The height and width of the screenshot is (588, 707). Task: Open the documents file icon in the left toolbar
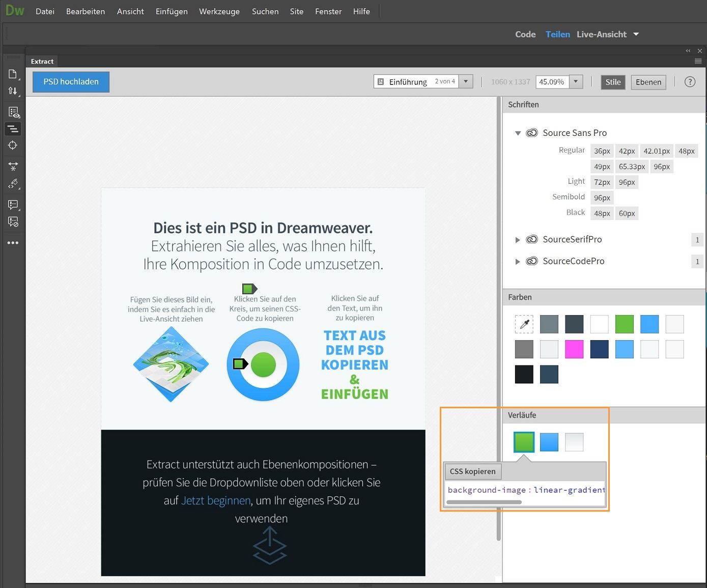(13, 74)
